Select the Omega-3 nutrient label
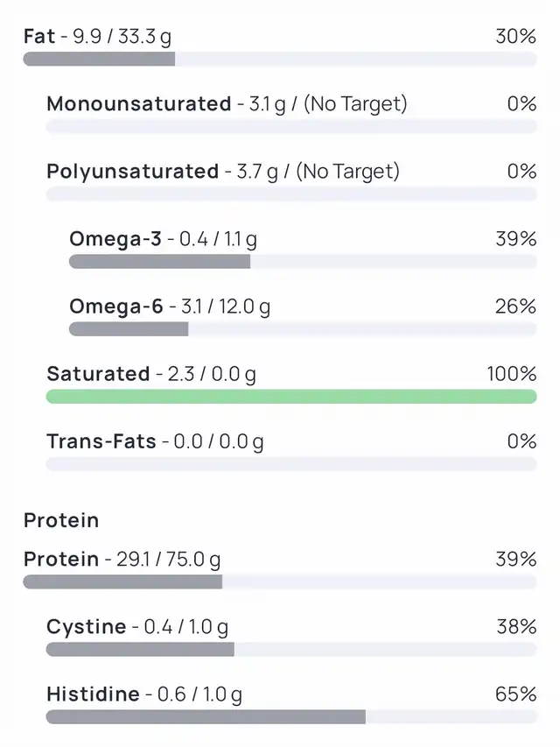Viewport: 560px width, 747px height. tap(163, 239)
